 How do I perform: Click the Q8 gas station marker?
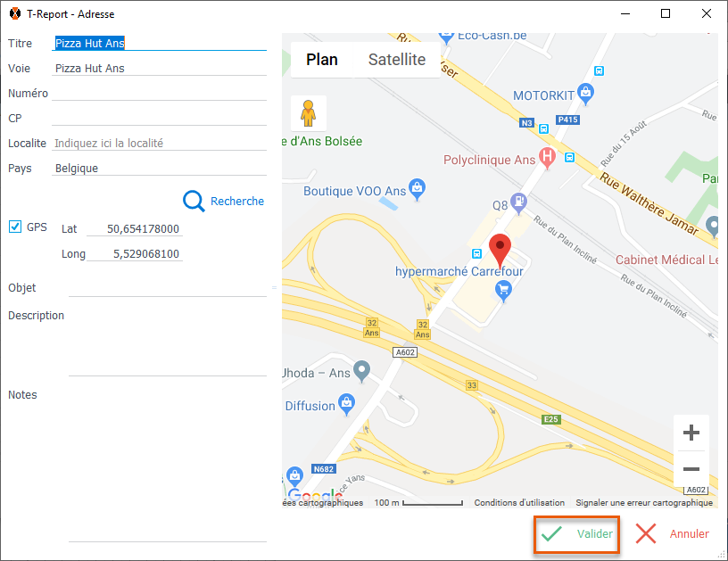tap(518, 202)
